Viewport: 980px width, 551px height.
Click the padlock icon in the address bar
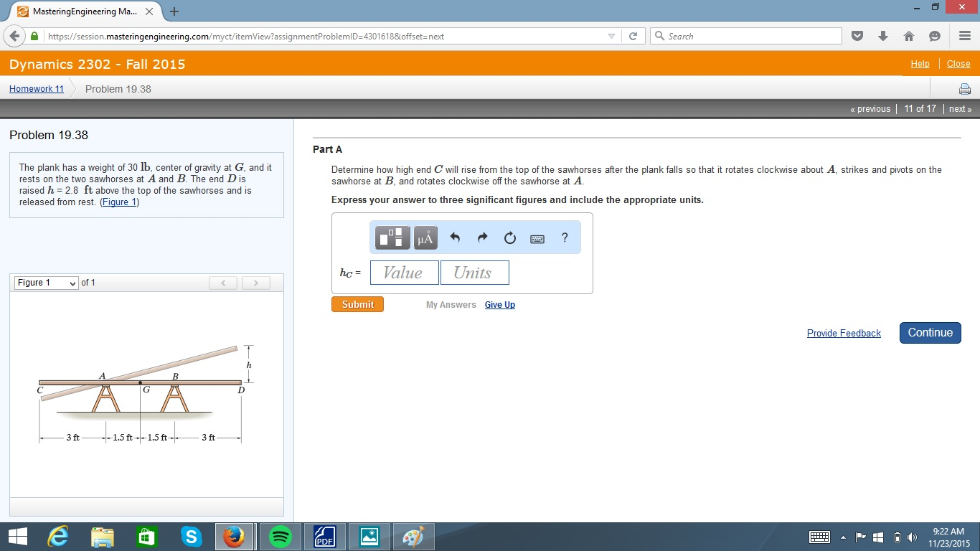coord(34,35)
